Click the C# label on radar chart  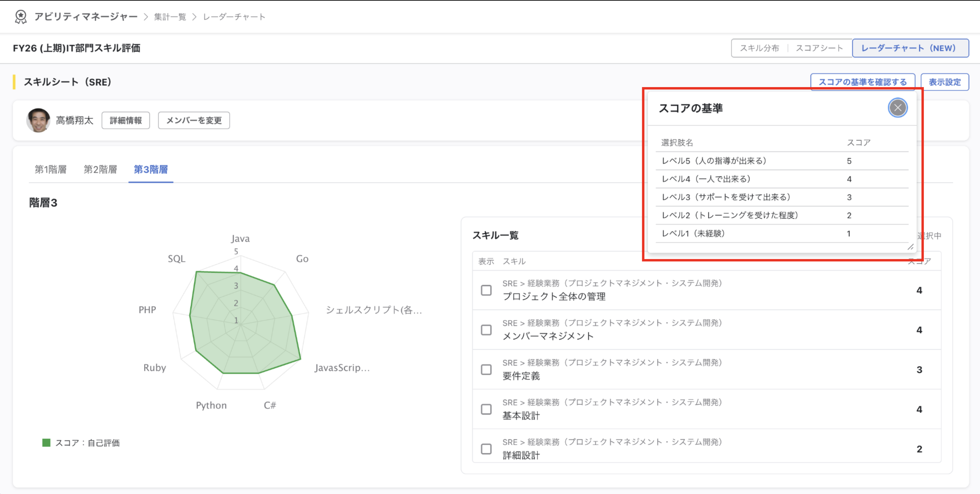click(x=270, y=405)
